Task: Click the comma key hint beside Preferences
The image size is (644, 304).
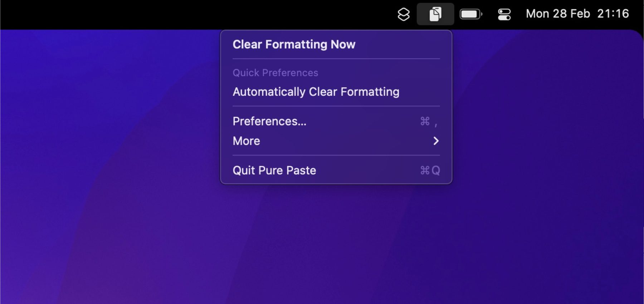Action: click(436, 124)
